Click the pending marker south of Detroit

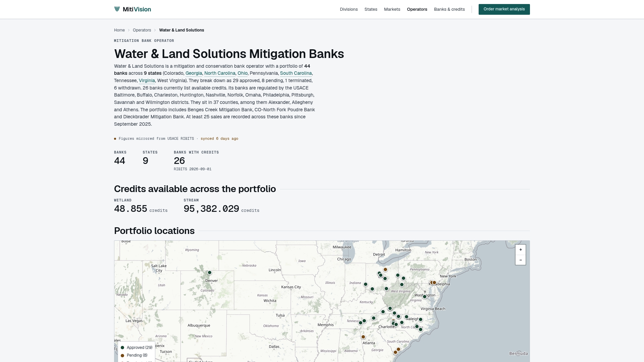point(385,269)
